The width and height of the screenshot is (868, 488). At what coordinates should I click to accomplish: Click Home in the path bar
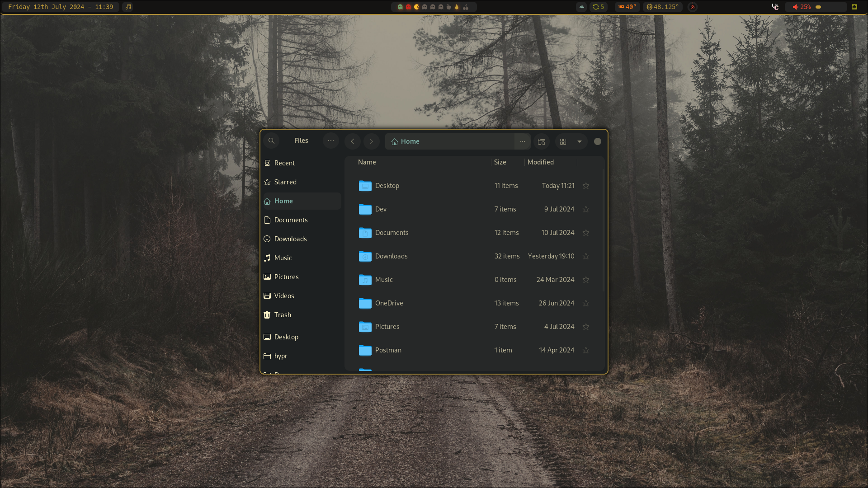[406, 141]
